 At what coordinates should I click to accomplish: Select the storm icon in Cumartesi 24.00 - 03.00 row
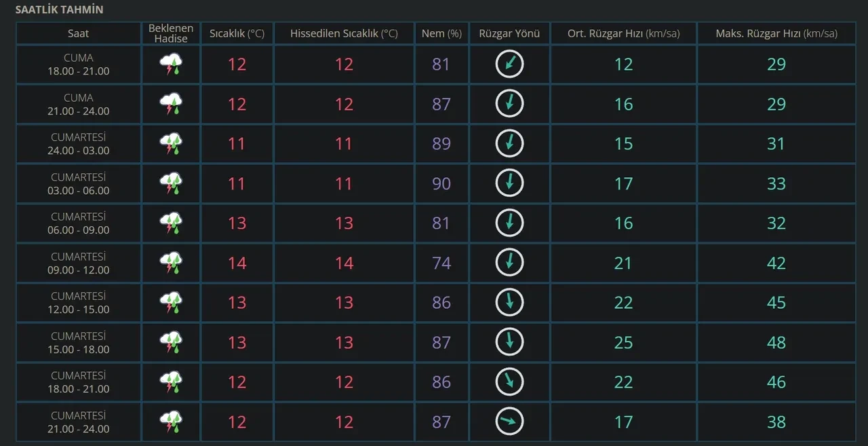[x=171, y=144]
